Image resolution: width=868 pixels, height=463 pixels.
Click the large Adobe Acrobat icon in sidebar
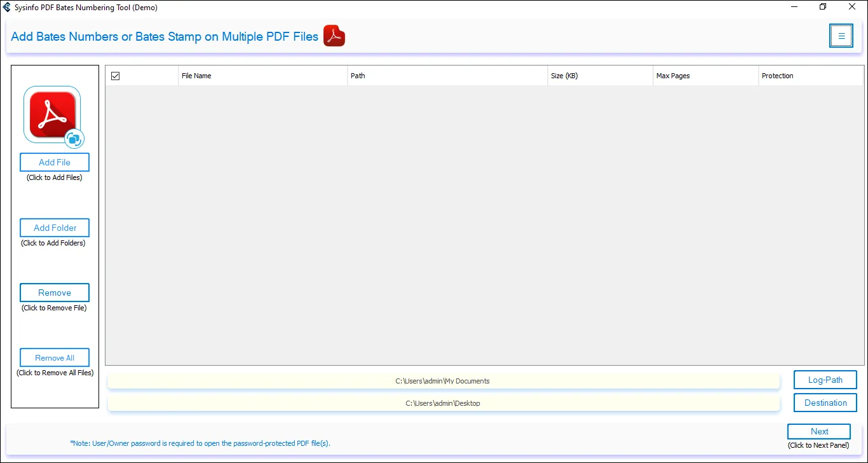(51, 114)
